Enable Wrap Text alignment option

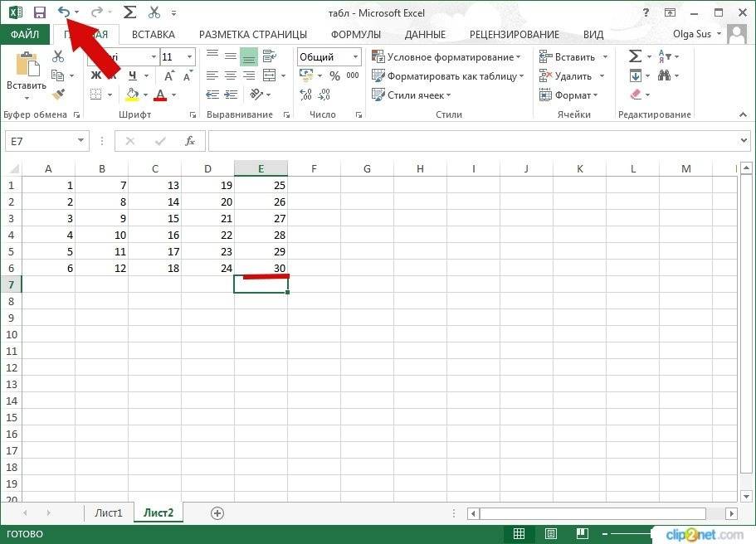(x=268, y=56)
